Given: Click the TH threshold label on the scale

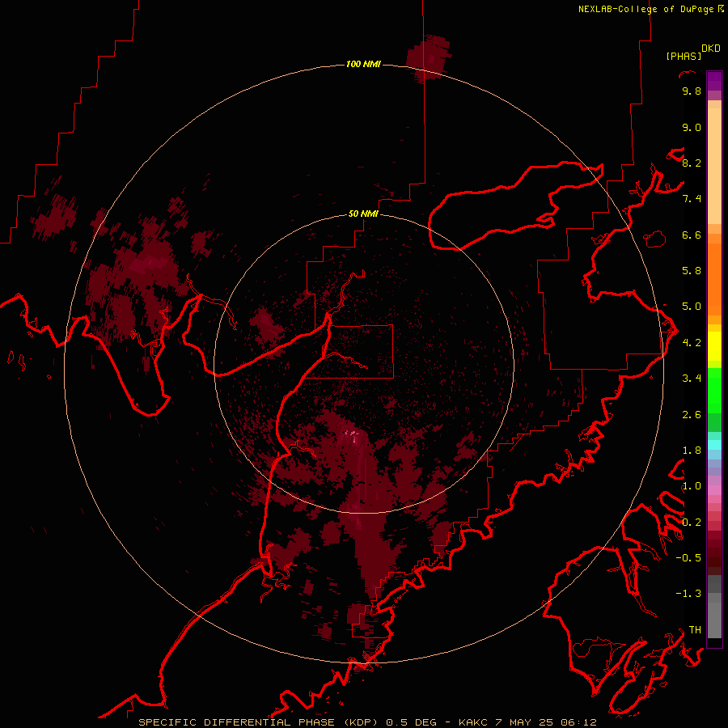Looking at the screenshot, I should 695,630.
